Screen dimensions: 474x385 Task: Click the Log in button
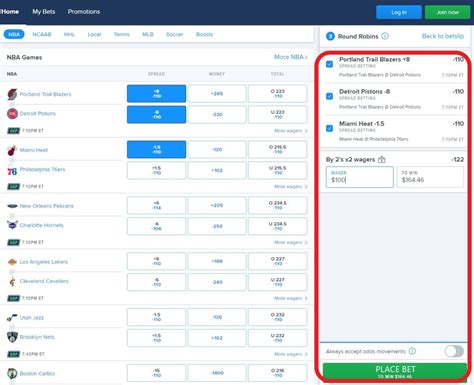point(399,12)
